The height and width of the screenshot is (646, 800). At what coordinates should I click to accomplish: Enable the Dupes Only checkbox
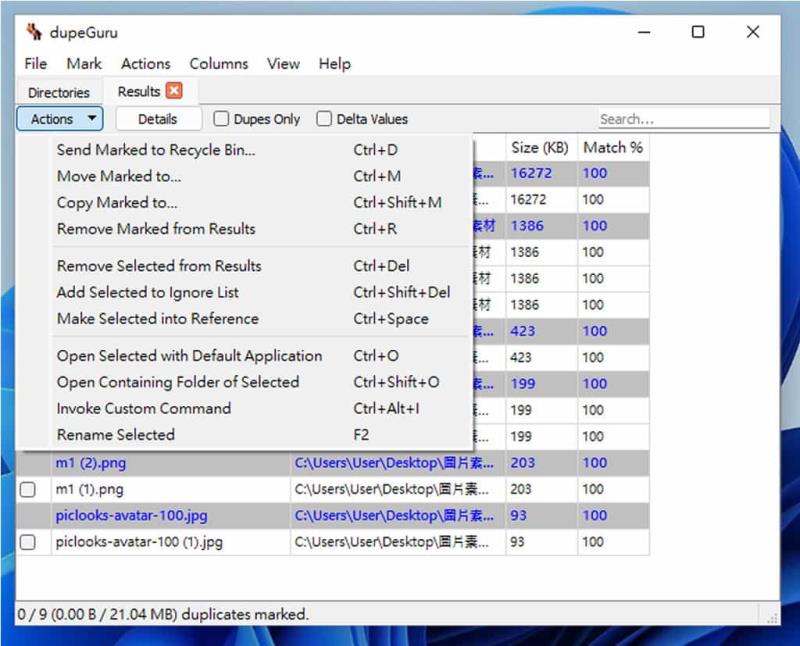click(x=221, y=118)
